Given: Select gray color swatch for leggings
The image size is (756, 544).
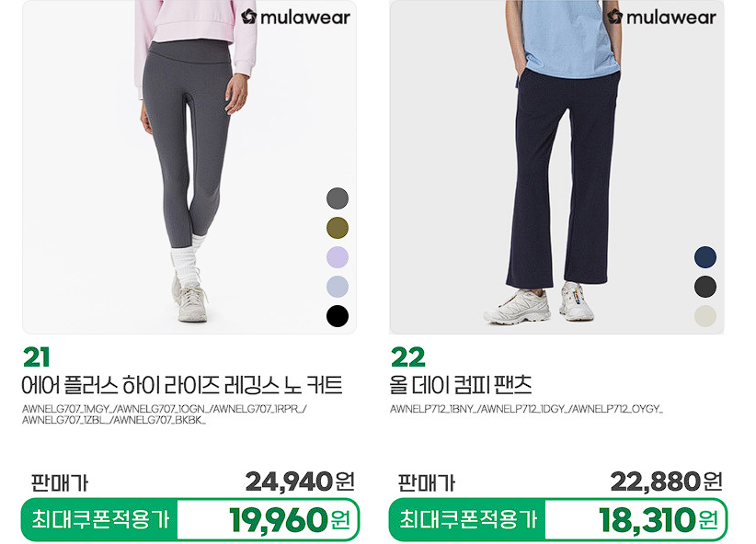Looking at the screenshot, I should pos(338,198).
